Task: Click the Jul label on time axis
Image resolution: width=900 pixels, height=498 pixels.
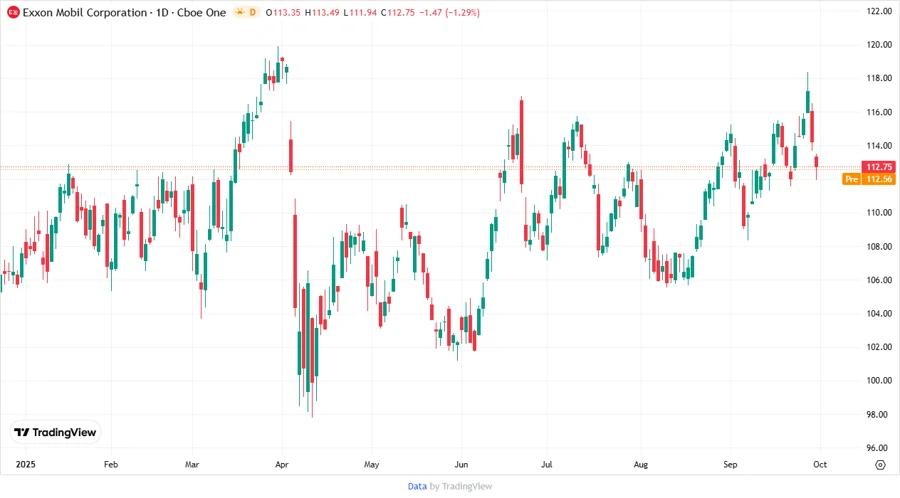Action: (546, 465)
